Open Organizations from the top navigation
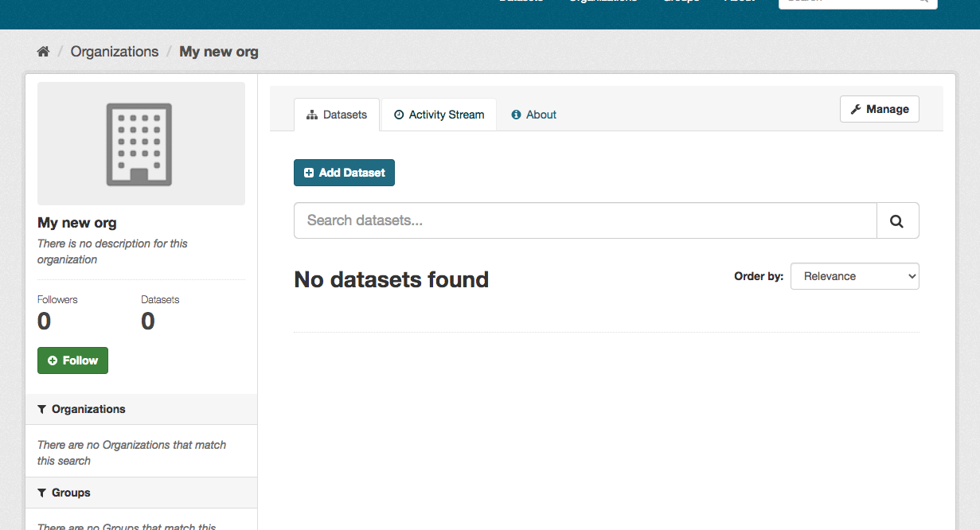The image size is (980, 530). coord(603,2)
